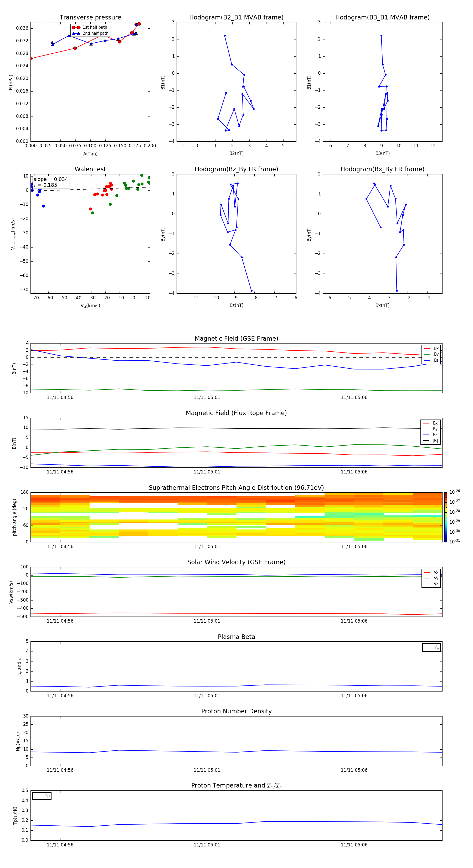Click the '10^-26' colorbar label
Image resolution: width=473 pixels, height=868 pixels.
pyautogui.click(x=455, y=492)
